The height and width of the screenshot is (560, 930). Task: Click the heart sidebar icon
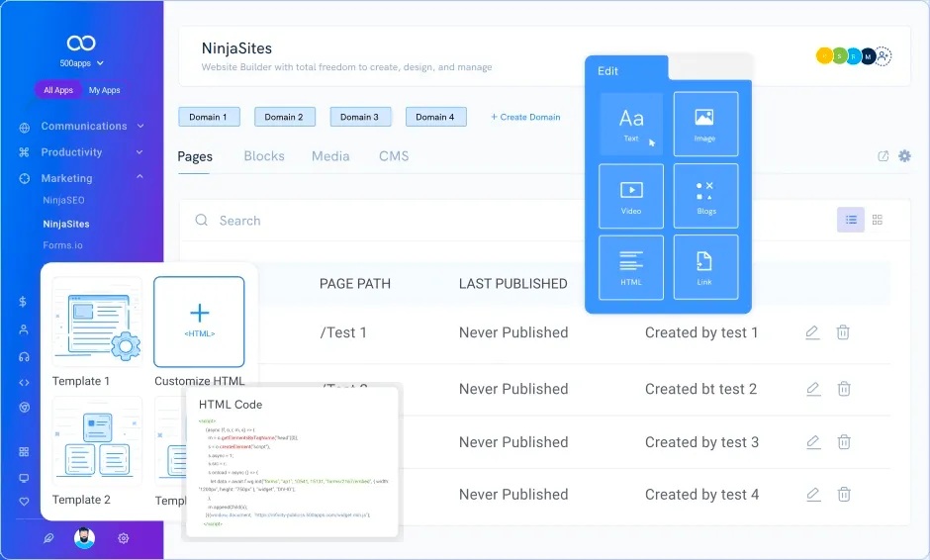point(24,502)
